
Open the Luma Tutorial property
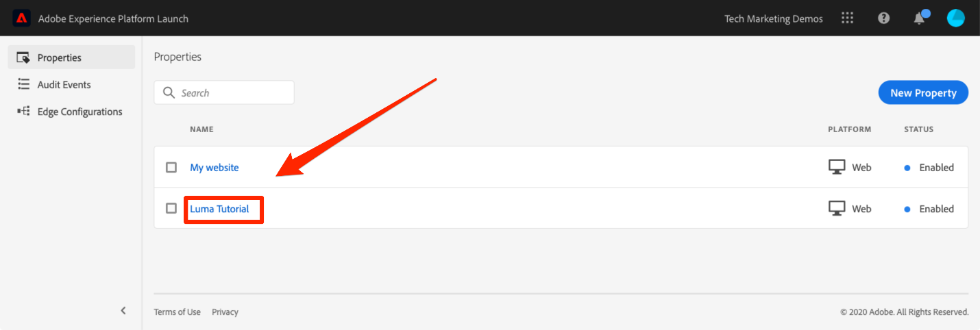(219, 209)
